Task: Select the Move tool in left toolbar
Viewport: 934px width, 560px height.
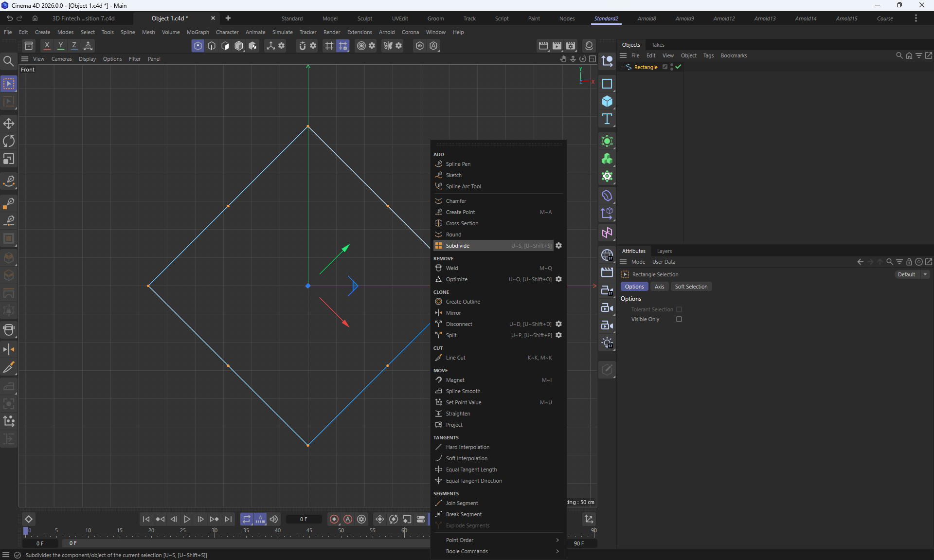Action: [x=9, y=124]
